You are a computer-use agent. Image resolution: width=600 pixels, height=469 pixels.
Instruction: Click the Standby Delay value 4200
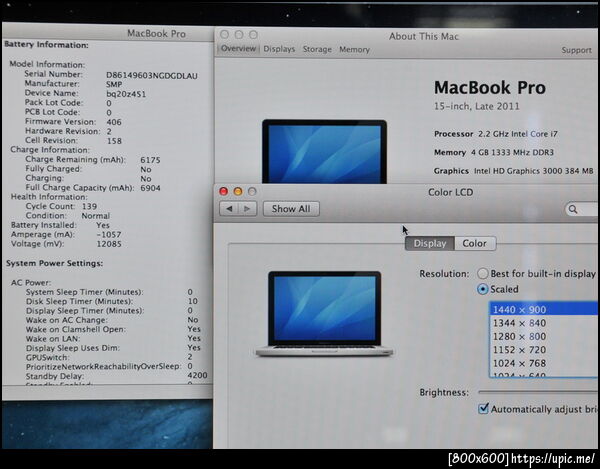(x=197, y=376)
